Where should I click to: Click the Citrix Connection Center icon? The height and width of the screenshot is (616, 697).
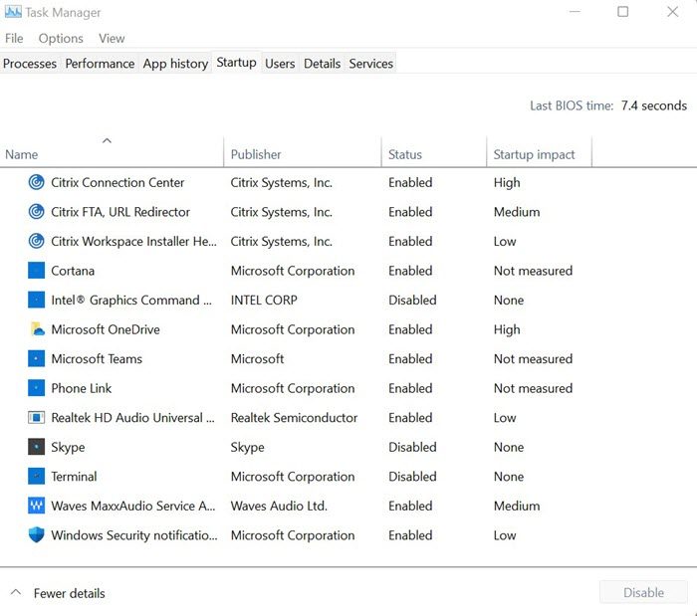37,182
